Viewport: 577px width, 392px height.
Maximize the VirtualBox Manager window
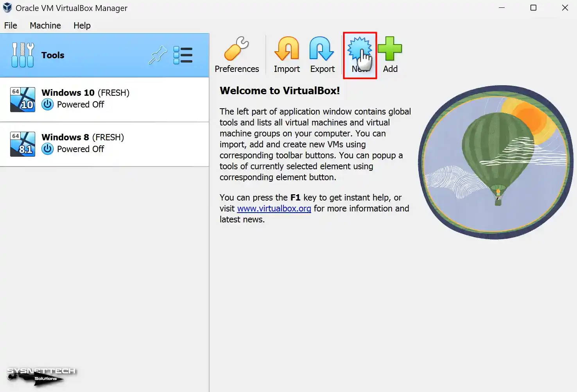tap(533, 8)
